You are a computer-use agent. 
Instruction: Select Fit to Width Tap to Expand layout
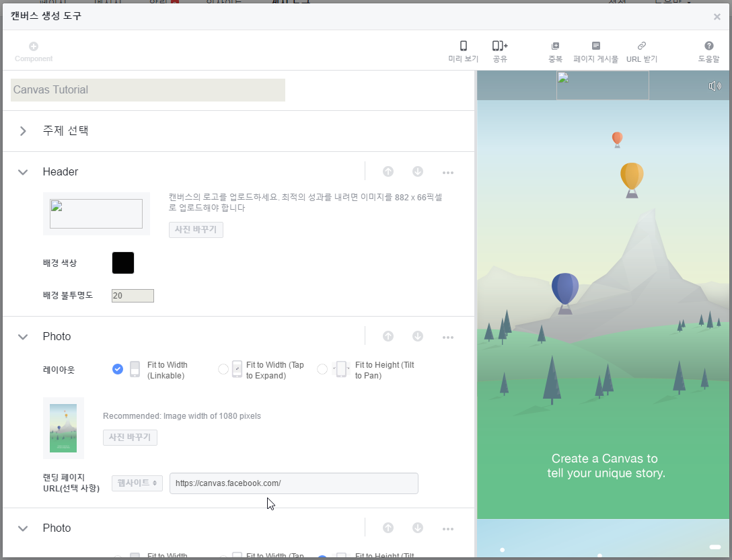coord(223,369)
